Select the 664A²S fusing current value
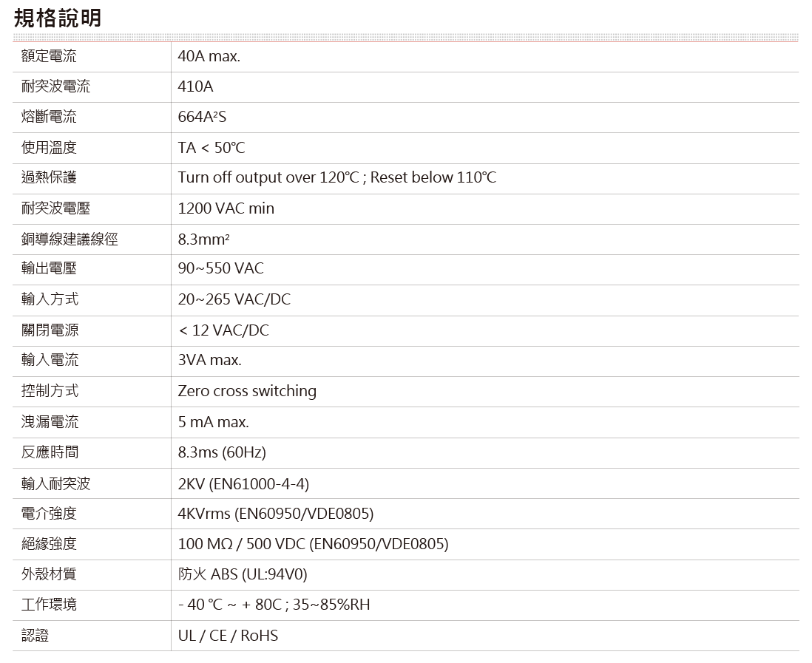 [202, 117]
